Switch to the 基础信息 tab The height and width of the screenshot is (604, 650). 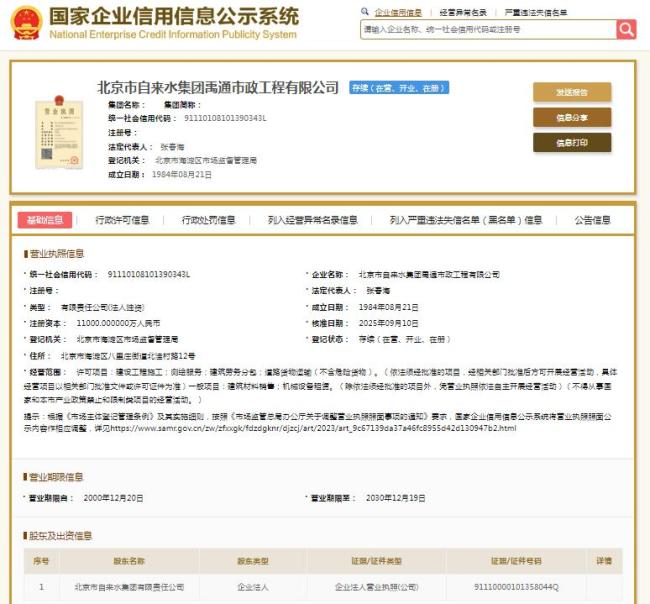(x=45, y=220)
